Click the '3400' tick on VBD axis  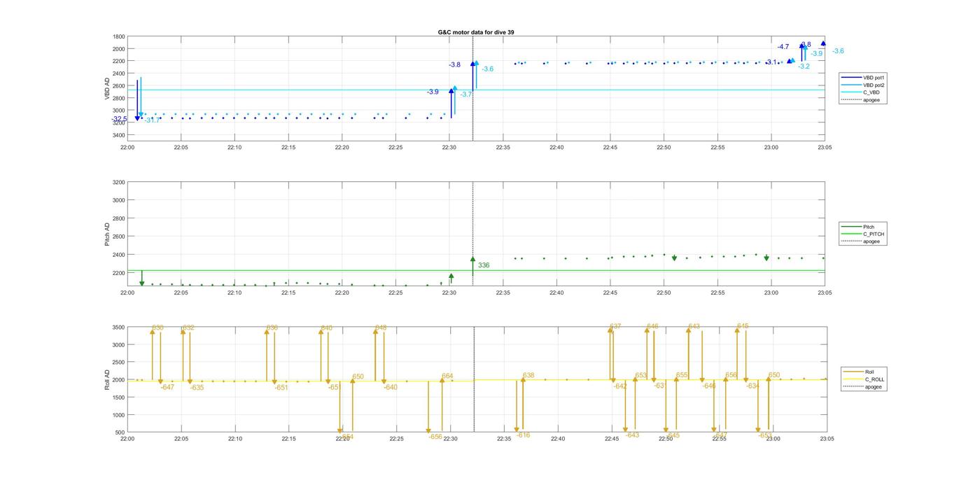pos(119,135)
